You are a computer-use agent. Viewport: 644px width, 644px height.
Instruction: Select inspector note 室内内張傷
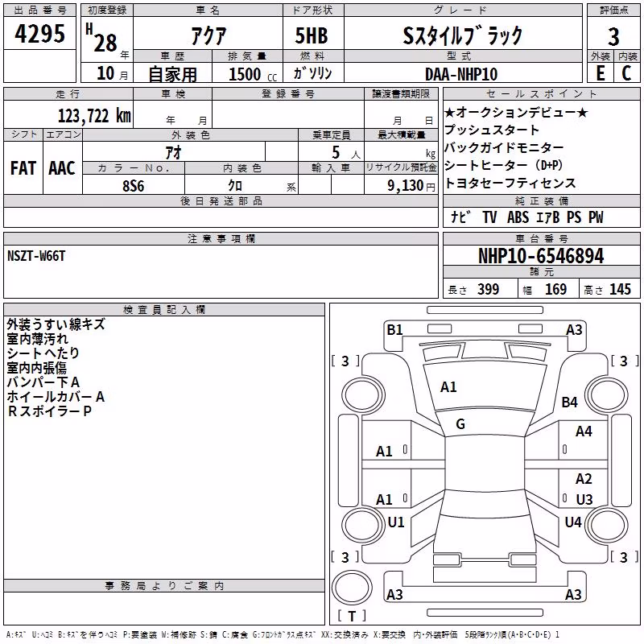(x=36, y=368)
